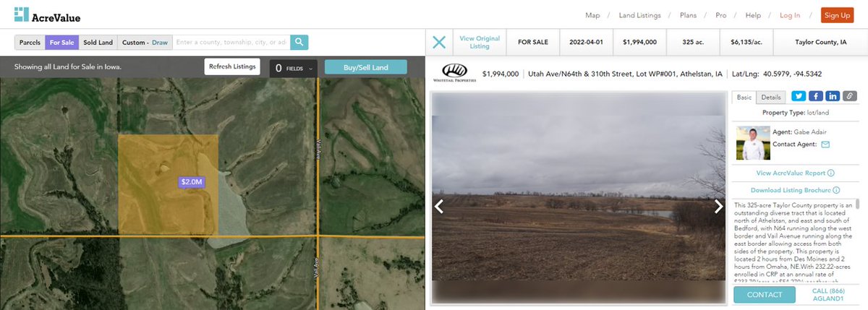Close the listing panel with X
This screenshot has height=310, width=868.
point(439,42)
